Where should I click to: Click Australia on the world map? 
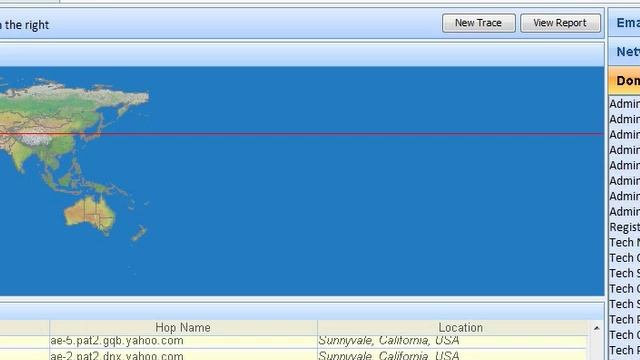click(90, 215)
